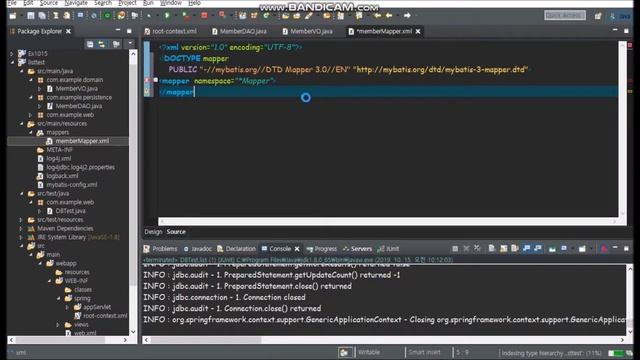Switch to the Design tab of the editor

pos(153,232)
